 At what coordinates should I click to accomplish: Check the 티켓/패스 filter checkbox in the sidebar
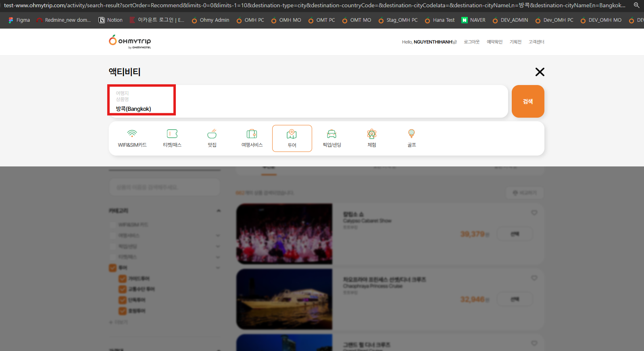tap(113, 257)
